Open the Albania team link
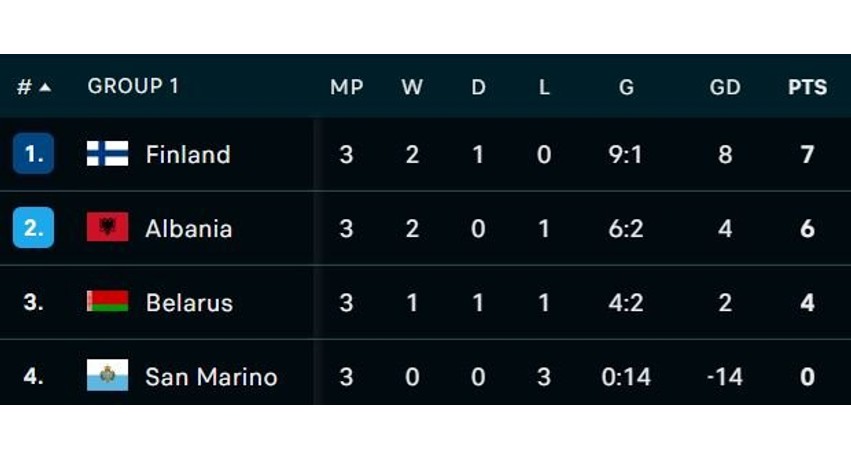Image resolution: width=851 pixels, height=460 pixels. (189, 228)
